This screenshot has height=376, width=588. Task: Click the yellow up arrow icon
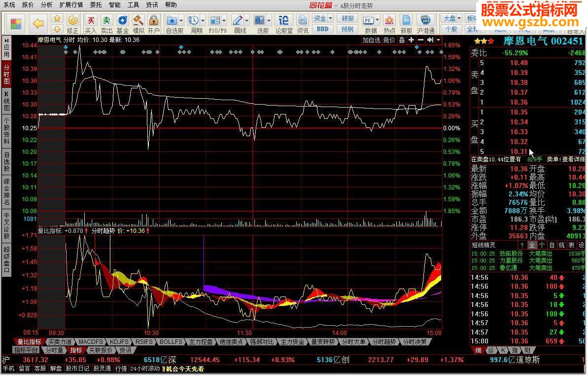(x=57, y=18)
